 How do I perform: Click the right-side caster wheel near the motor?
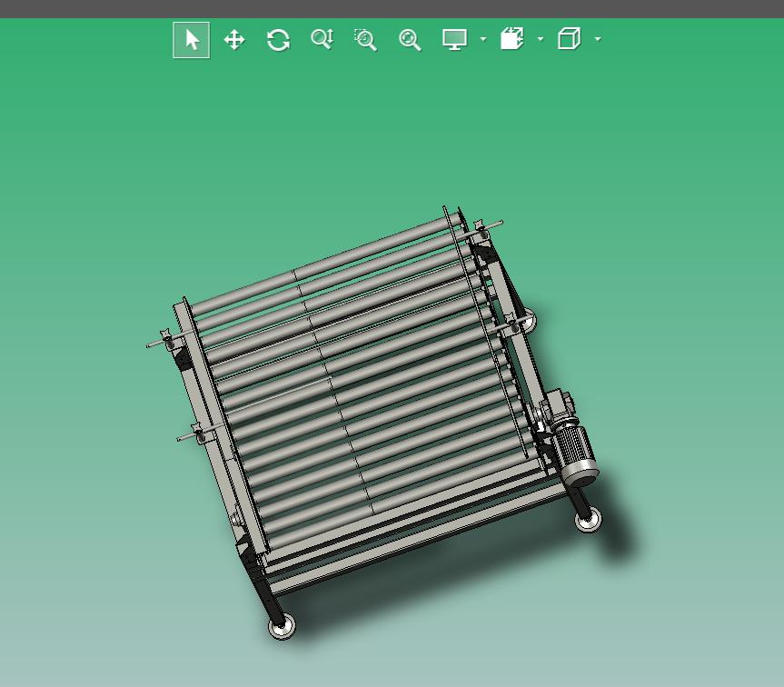[x=588, y=520]
